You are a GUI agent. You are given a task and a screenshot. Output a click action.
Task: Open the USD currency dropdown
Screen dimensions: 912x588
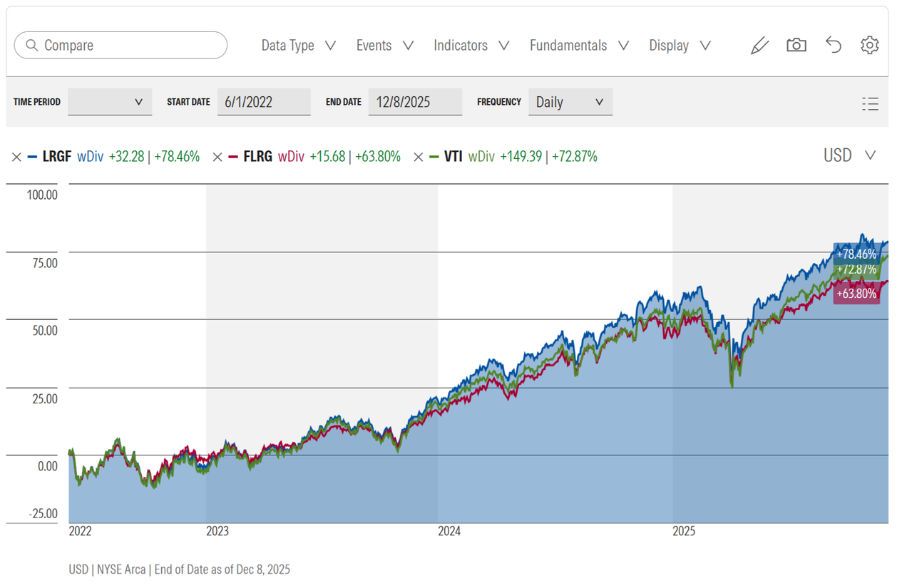pyautogui.click(x=849, y=155)
